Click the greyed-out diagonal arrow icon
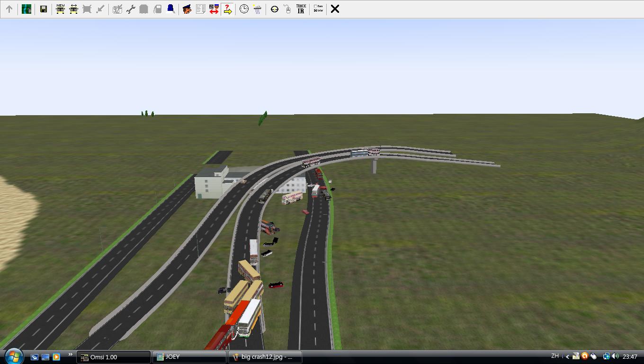 (x=100, y=9)
